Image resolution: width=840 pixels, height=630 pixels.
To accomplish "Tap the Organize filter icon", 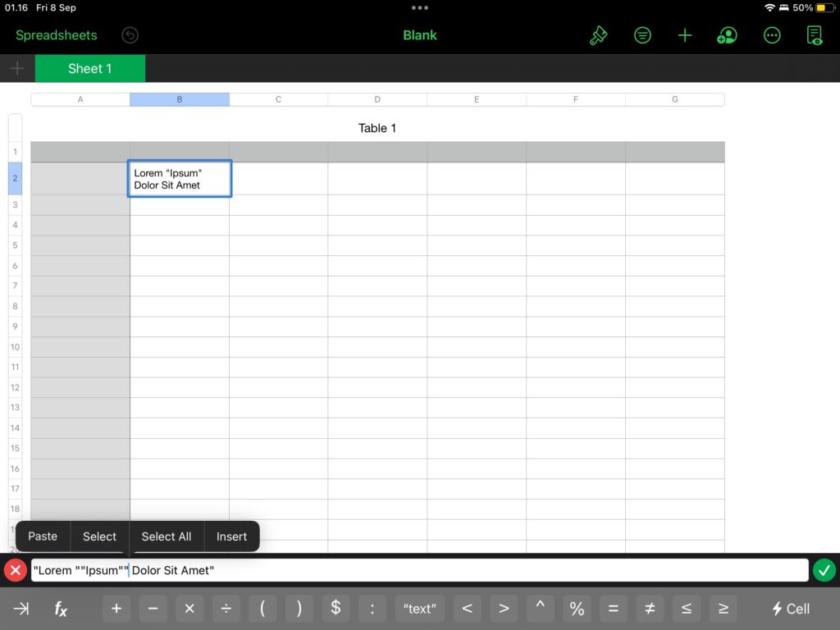I will click(x=642, y=35).
